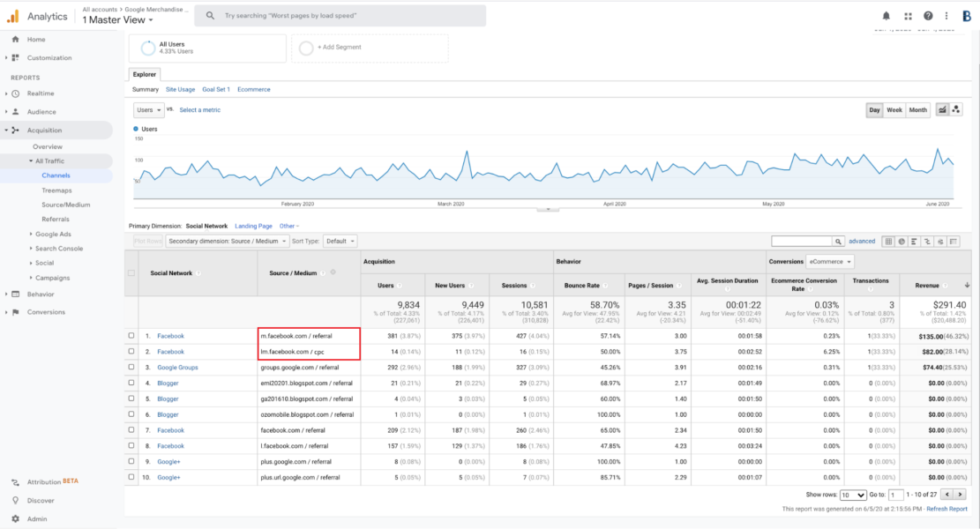Click the Admin gear icon
This screenshot has height=529, width=980.
tap(16, 518)
